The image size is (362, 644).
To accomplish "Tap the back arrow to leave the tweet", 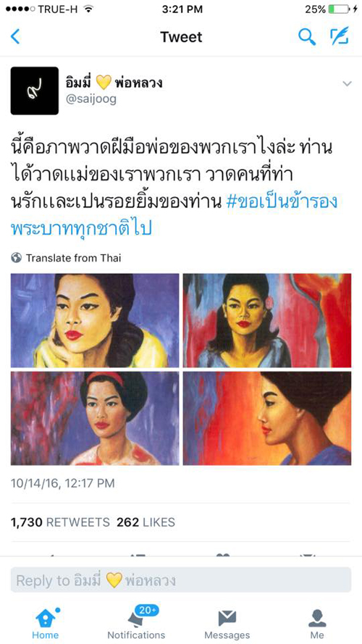I will (x=14, y=37).
